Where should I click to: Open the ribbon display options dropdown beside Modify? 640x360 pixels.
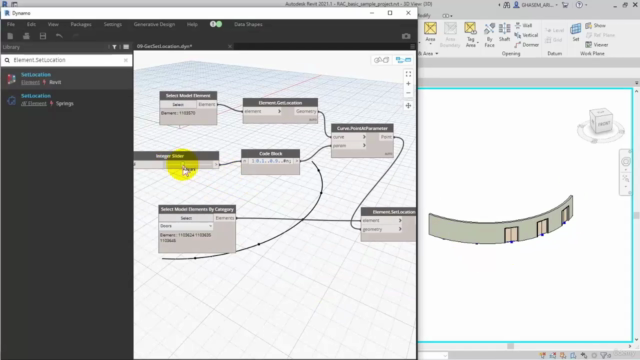point(447,16)
